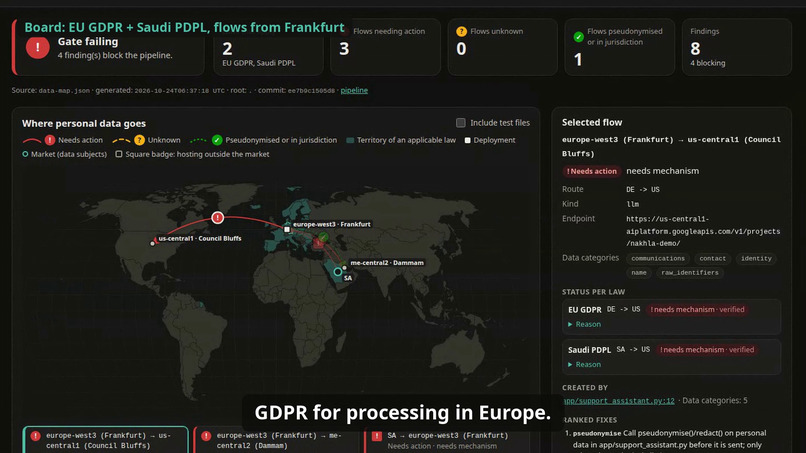Screen dimensions: 806x453
Task: Expand Saudi PDPL Reason disclosure
Action: tap(584, 364)
